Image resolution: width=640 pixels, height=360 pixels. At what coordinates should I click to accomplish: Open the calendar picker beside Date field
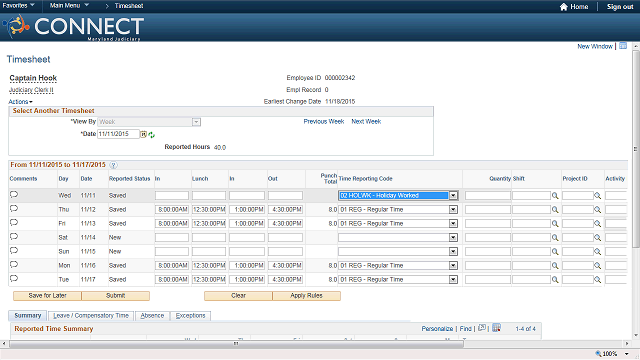[144, 134]
